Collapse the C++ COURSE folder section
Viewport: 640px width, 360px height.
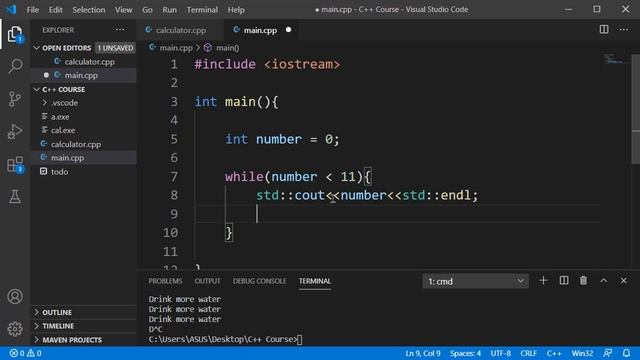(84, 89)
